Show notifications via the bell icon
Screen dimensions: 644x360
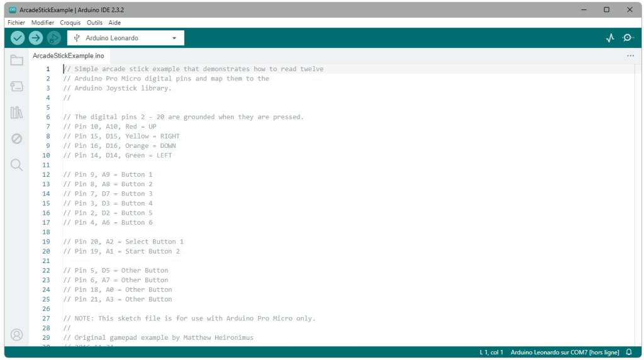[x=629, y=352]
